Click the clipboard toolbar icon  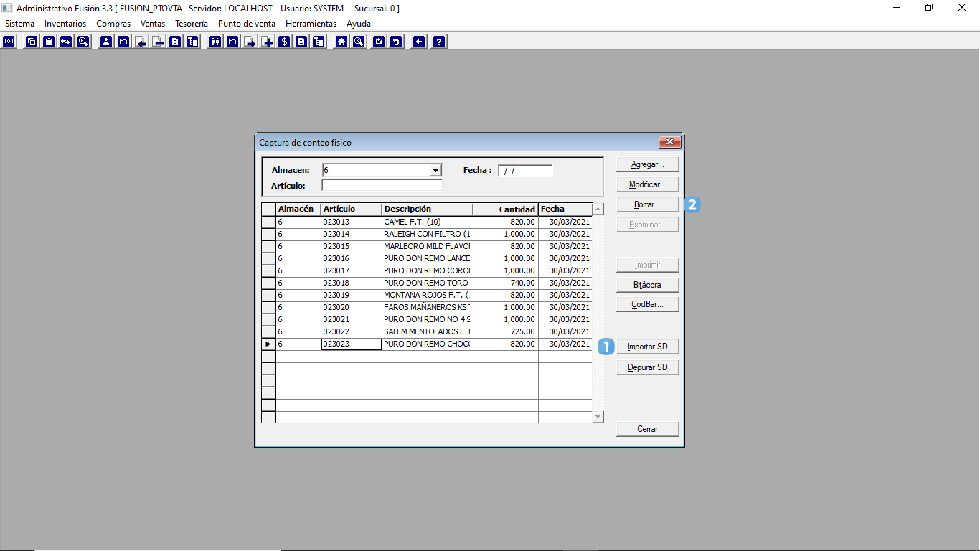[49, 42]
